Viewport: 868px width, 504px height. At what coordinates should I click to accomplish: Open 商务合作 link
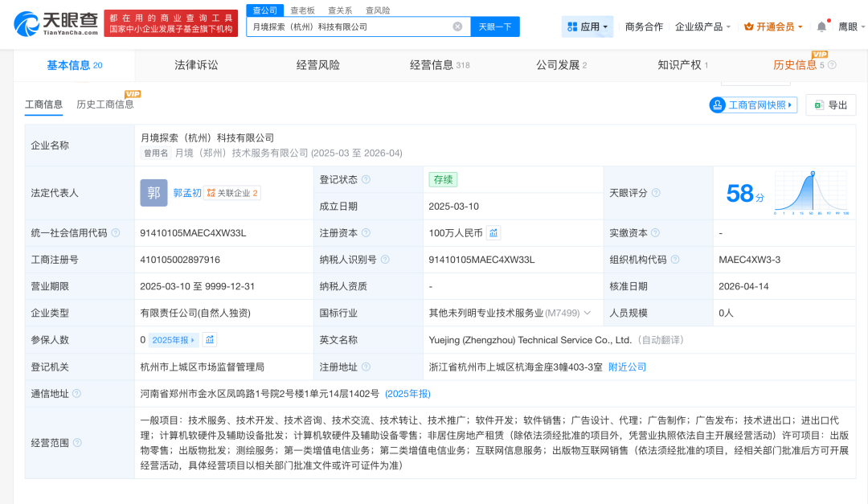pos(644,27)
